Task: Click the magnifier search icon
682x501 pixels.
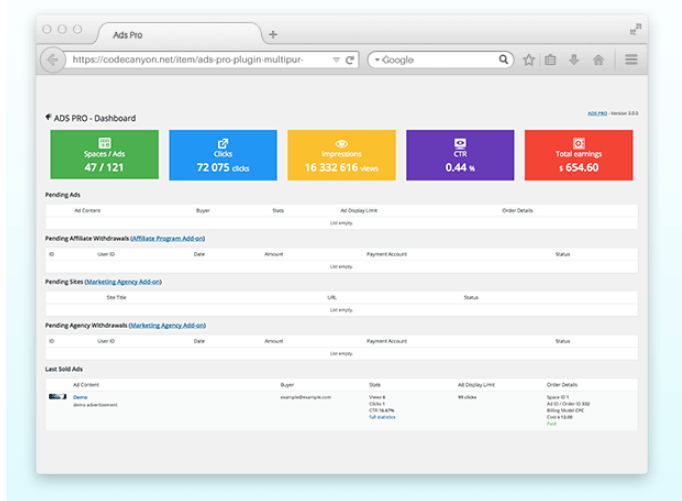Action: pyautogui.click(x=503, y=59)
